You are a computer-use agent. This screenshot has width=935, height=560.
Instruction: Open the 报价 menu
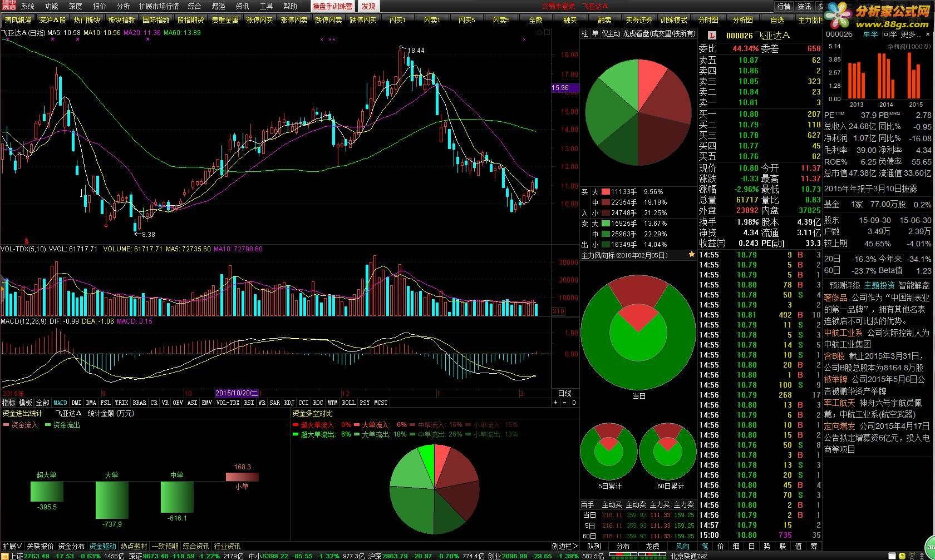pos(99,6)
